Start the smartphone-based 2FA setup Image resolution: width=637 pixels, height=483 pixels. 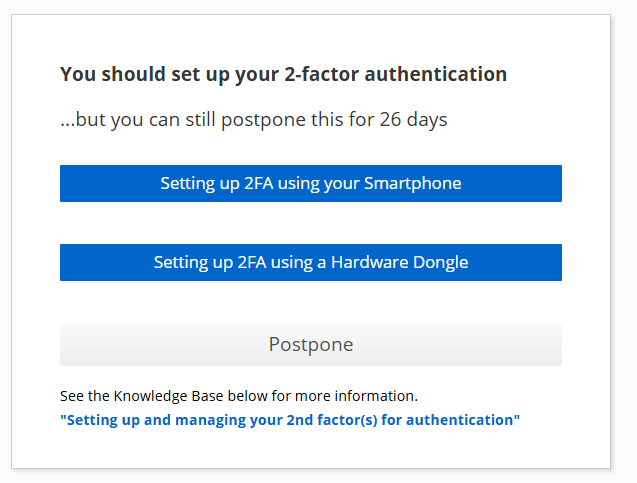coord(310,184)
